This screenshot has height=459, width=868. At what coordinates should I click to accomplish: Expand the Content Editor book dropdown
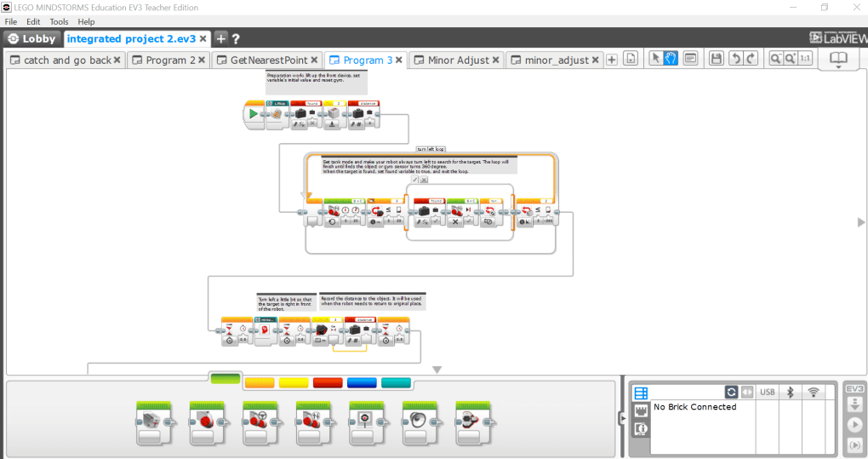pyautogui.click(x=838, y=60)
